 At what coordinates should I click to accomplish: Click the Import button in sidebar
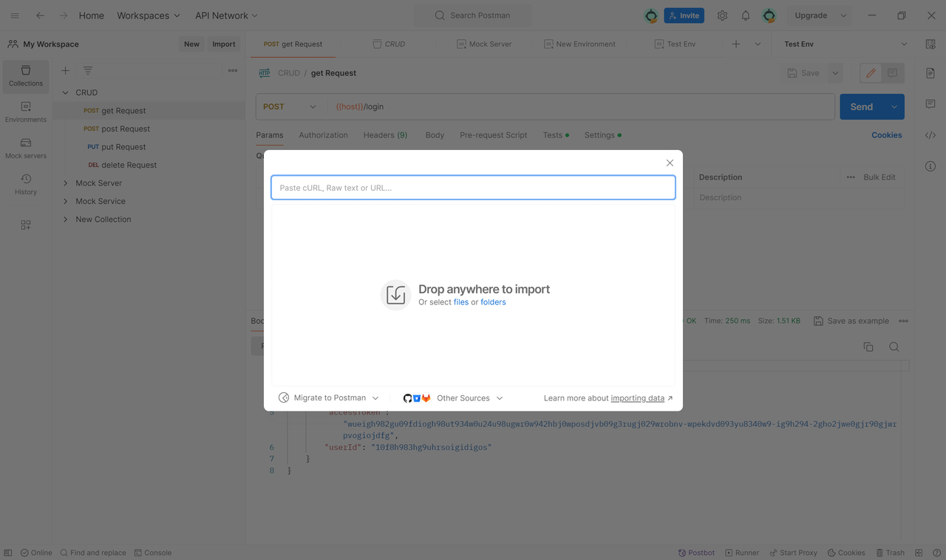224,44
